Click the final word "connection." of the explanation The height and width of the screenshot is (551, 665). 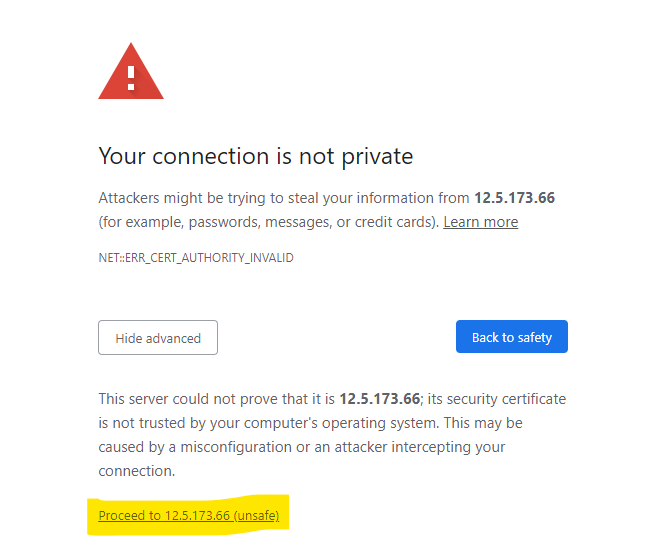point(137,471)
